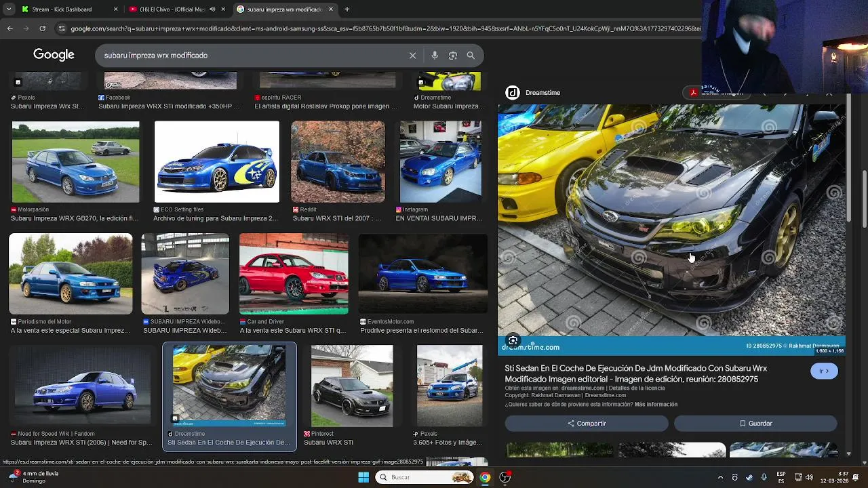Save image with Guardar button
868x488 pixels.
(755, 424)
